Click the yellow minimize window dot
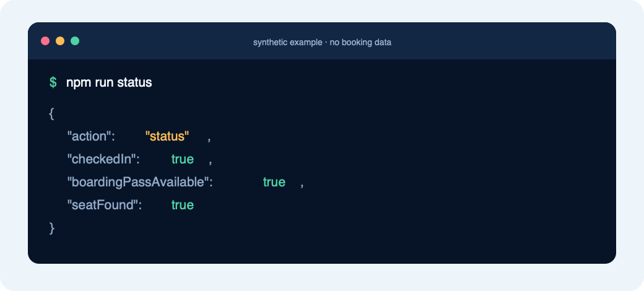 click(60, 41)
